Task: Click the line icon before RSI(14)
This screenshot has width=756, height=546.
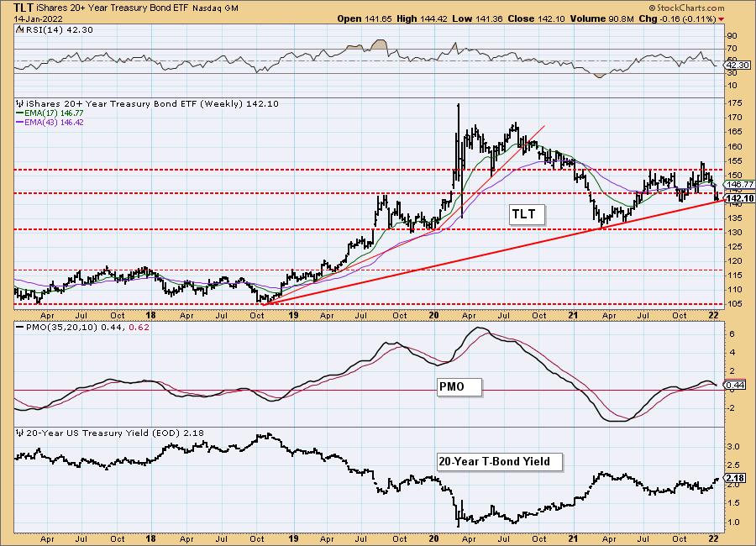Action: tap(19, 29)
